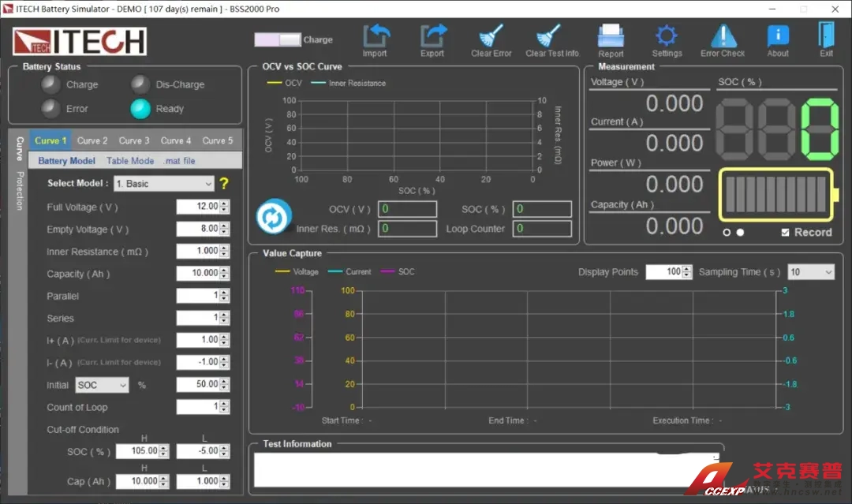Switch to the Curve 2 tab
The width and height of the screenshot is (852, 504).
[92, 140]
